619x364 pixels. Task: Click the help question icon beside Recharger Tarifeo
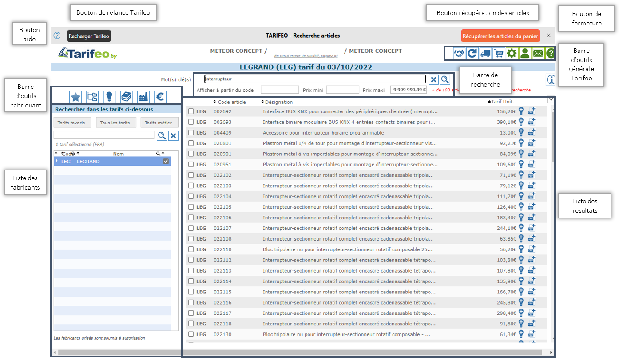(x=57, y=36)
